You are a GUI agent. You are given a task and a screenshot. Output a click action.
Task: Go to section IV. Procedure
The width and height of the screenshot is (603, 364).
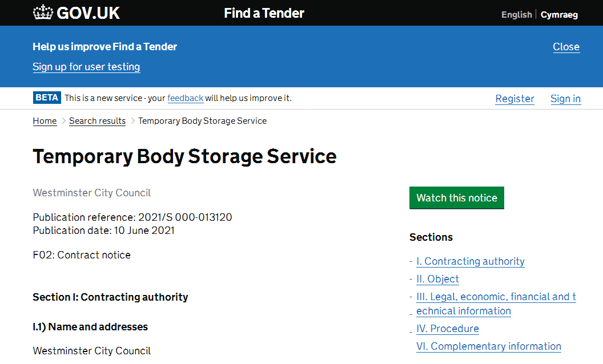(447, 329)
